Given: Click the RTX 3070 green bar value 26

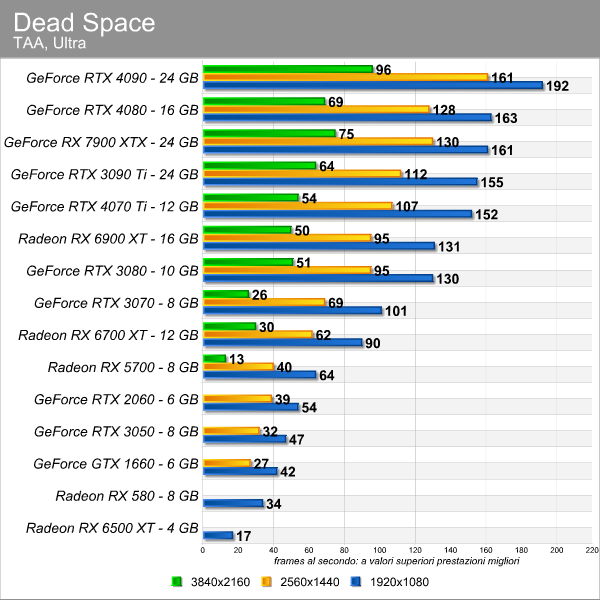Looking at the screenshot, I should (x=259, y=295).
